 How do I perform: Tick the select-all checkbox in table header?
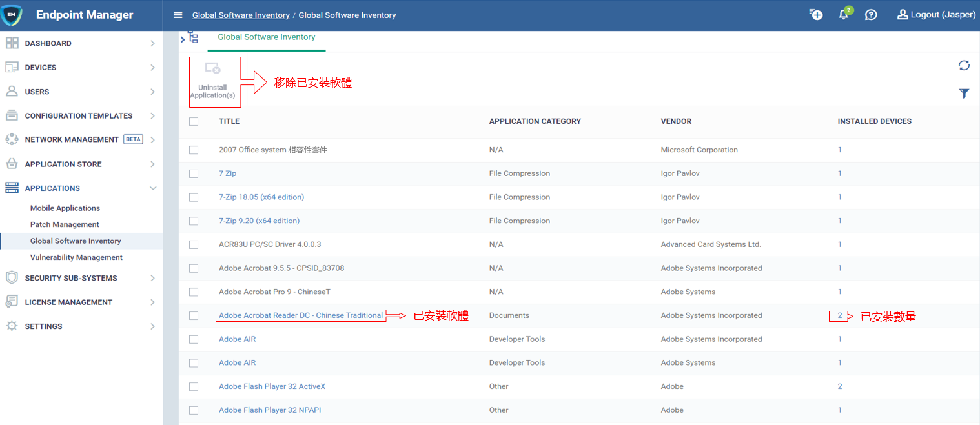coord(194,121)
